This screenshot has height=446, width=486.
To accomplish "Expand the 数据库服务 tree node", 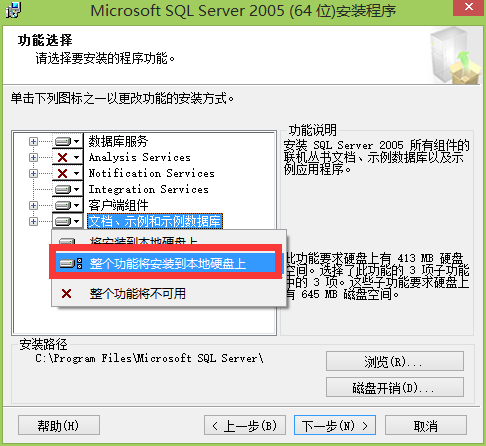I will (33, 141).
